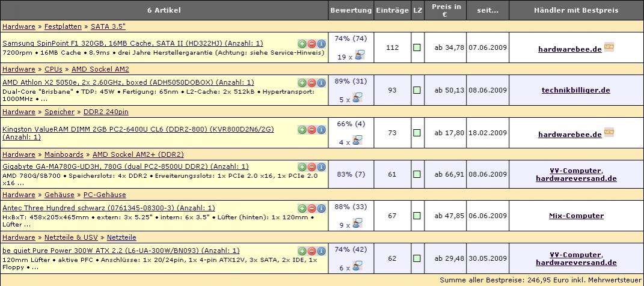
Task: Open the Antec Three Hundred schwarz product link
Action: (108, 208)
